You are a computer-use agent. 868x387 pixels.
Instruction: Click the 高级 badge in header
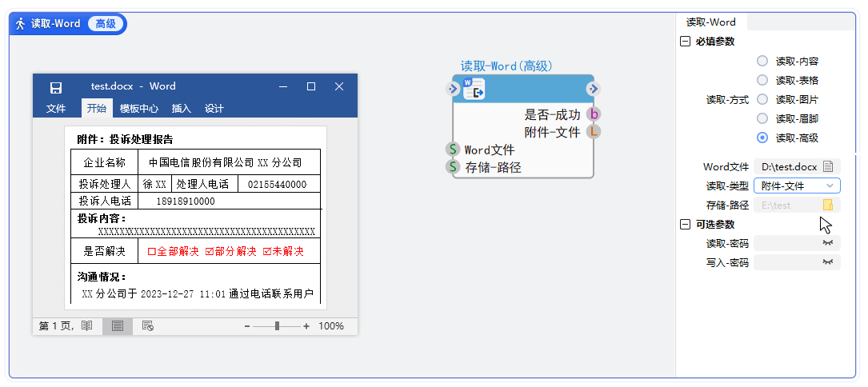106,24
